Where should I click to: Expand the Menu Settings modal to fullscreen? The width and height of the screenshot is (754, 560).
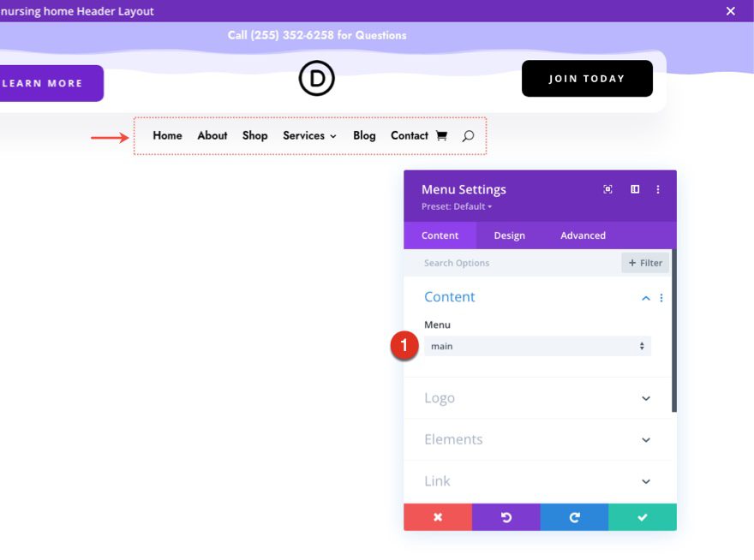[607, 189]
